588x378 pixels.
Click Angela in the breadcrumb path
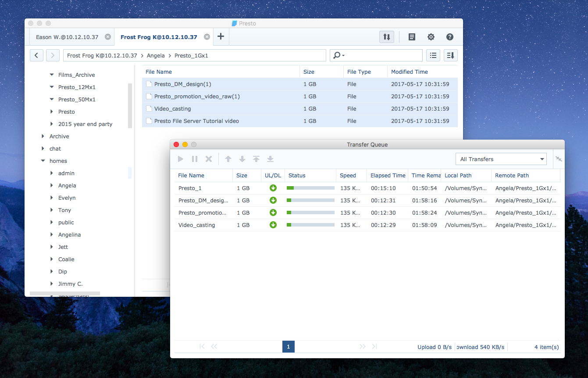[x=156, y=56]
